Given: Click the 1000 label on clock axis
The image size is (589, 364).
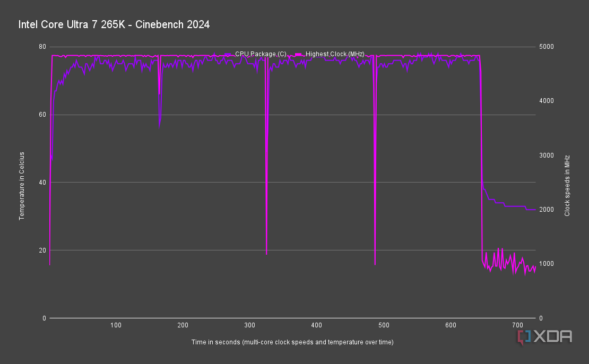Looking at the screenshot, I should pos(547,264).
